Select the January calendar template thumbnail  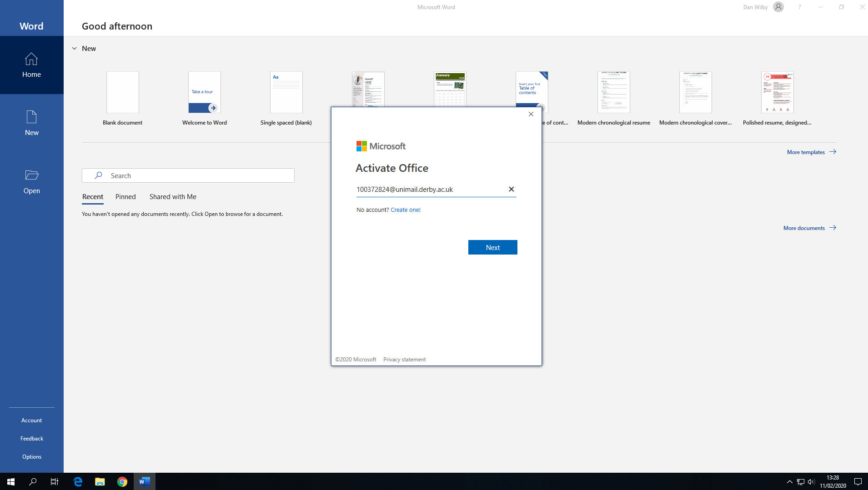(450, 89)
